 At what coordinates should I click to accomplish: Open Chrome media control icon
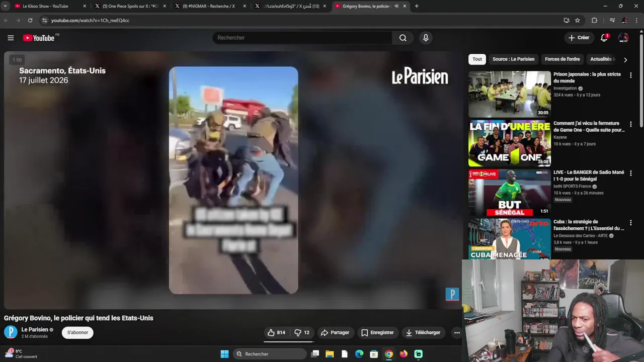click(x=612, y=20)
